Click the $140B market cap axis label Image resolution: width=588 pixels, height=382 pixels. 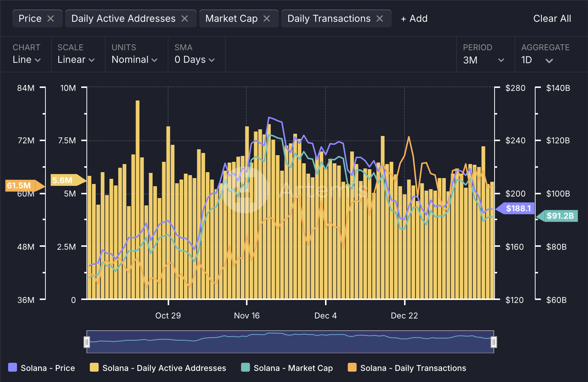click(x=558, y=88)
